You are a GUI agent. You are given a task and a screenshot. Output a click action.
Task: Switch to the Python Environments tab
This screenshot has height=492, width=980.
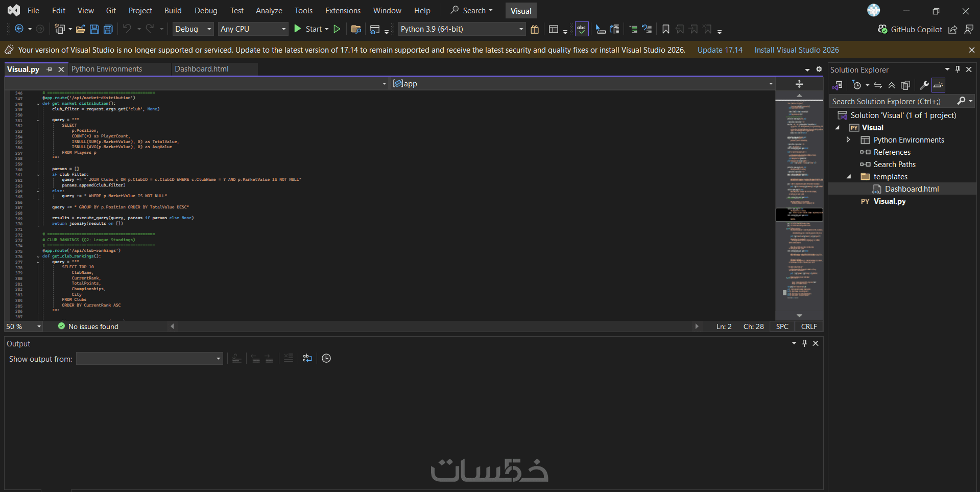107,69
